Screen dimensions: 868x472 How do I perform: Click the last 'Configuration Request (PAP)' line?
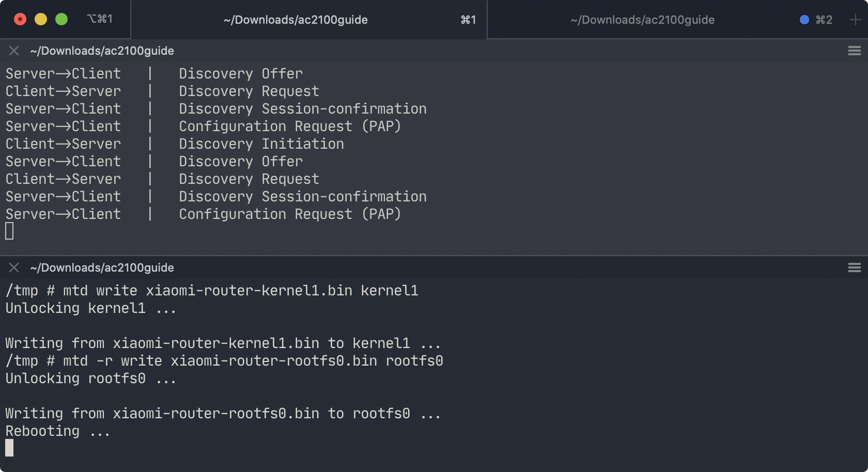pos(203,214)
